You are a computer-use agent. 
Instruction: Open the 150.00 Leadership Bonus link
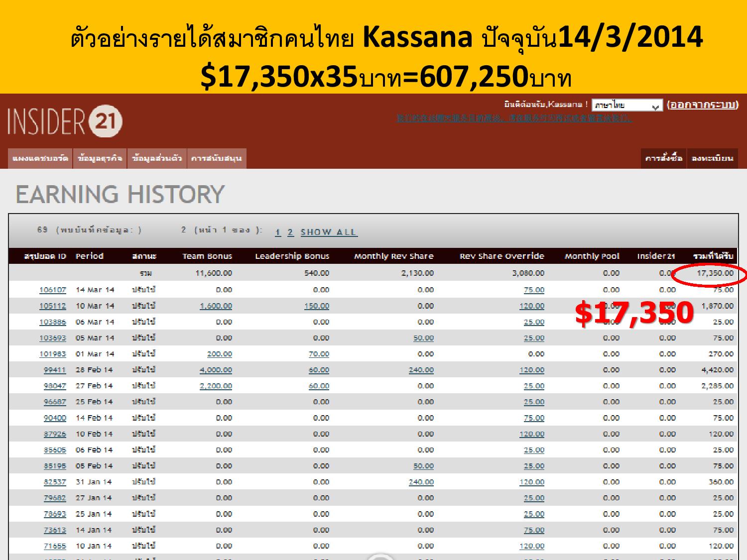317,306
